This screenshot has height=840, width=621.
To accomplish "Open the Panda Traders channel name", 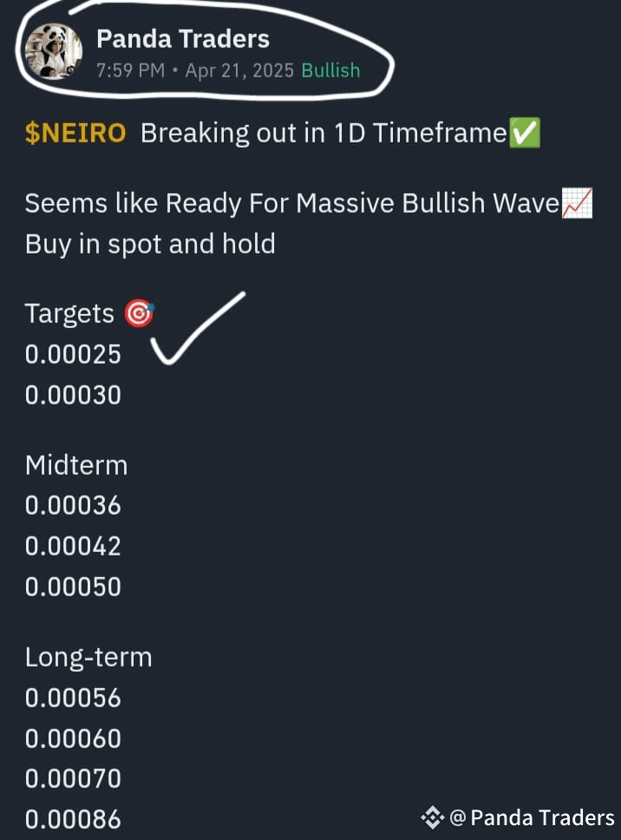I will tap(182, 38).
